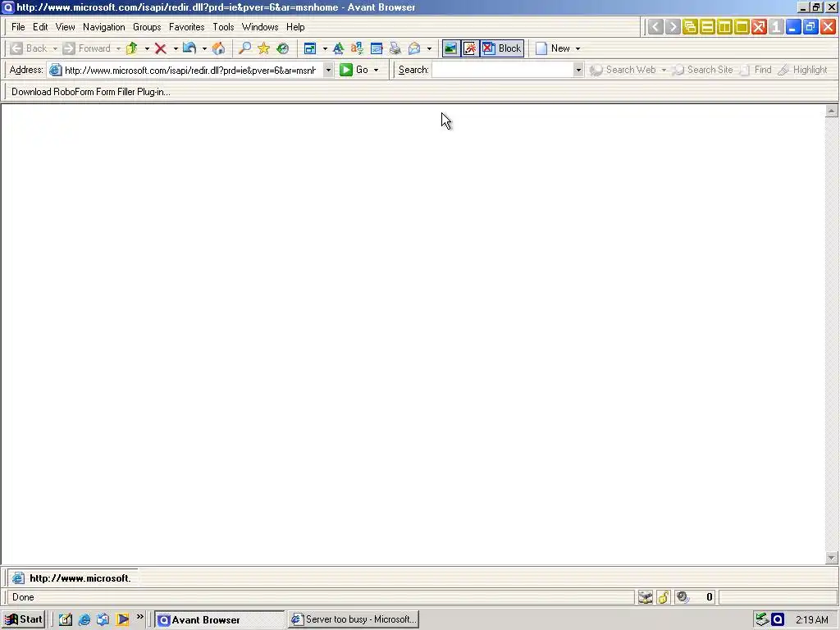Open the Go button dropdown arrow

click(x=376, y=71)
